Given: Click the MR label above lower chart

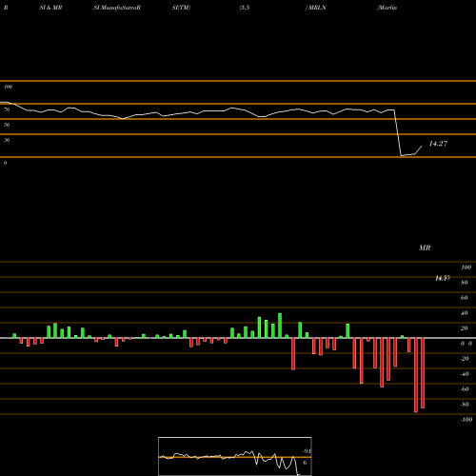Looking at the screenshot, I should point(425,248).
